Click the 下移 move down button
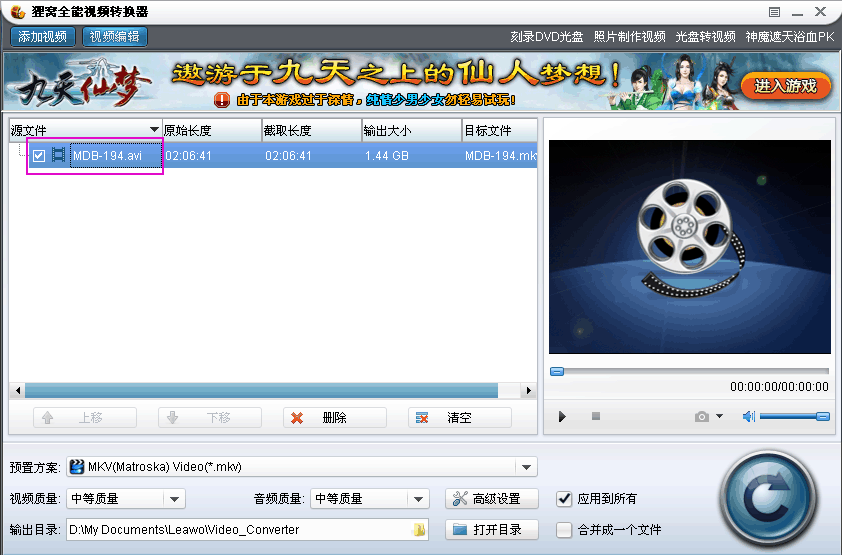Image resolution: width=842 pixels, height=555 pixels. click(x=210, y=418)
